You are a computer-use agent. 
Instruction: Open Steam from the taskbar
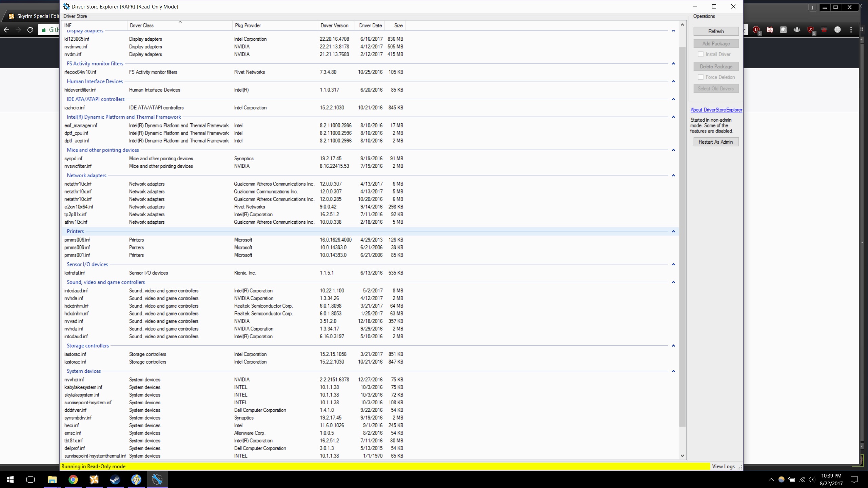coord(115,480)
